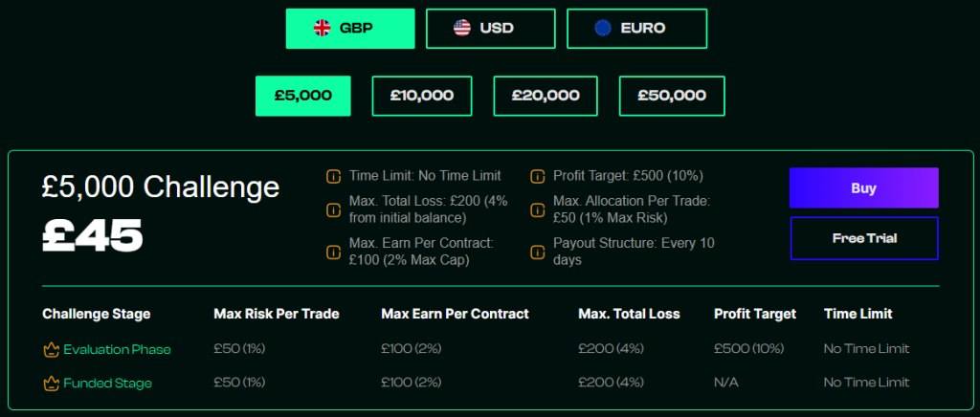Start the Free Trial
980x417 pixels.
(864, 238)
